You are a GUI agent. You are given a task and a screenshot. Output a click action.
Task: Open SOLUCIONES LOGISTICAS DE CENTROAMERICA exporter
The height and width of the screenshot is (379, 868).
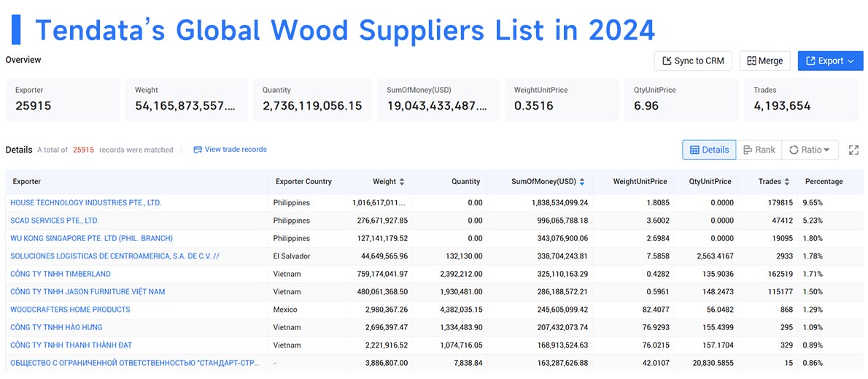[115, 256]
